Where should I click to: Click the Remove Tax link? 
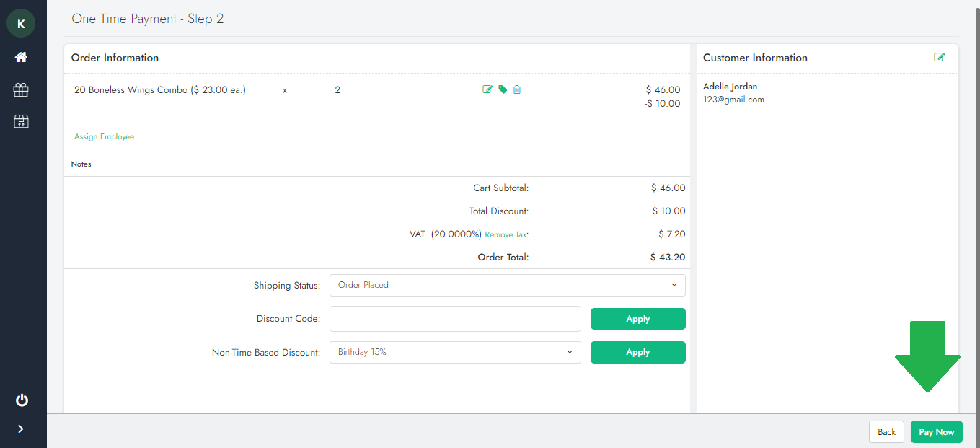(506, 234)
